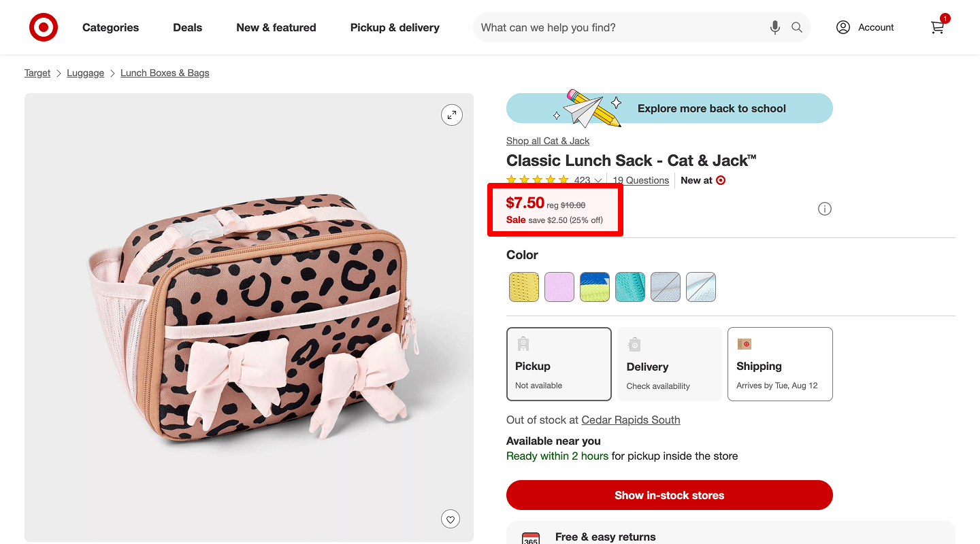This screenshot has height=544, width=980.
Task: Click the Show in-stock stores button
Action: 669,495
